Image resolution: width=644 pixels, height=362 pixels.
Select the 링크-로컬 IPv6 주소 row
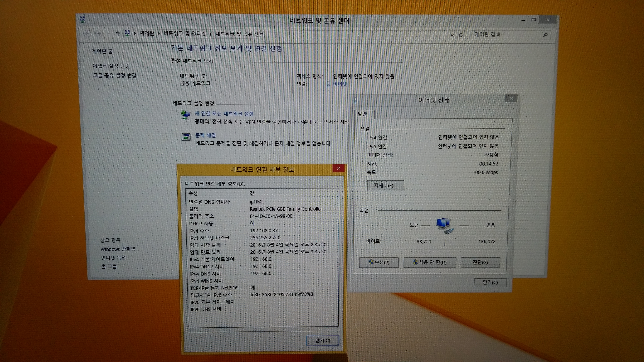tap(263, 295)
